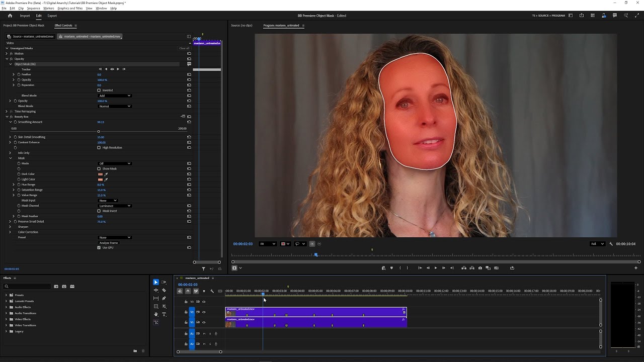Image resolution: width=644 pixels, height=362 pixels.
Task: Step forward one frame in Program monitor
Action: point(443,268)
